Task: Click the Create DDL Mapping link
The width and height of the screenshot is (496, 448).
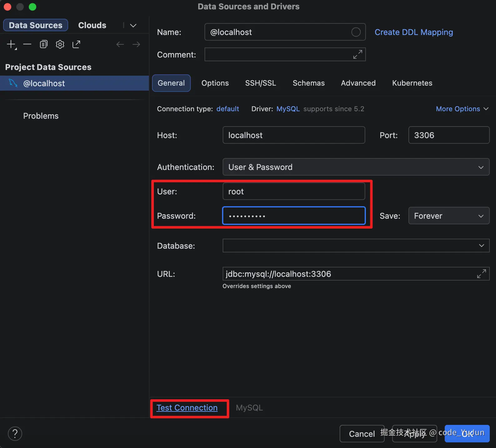Action: [413, 32]
